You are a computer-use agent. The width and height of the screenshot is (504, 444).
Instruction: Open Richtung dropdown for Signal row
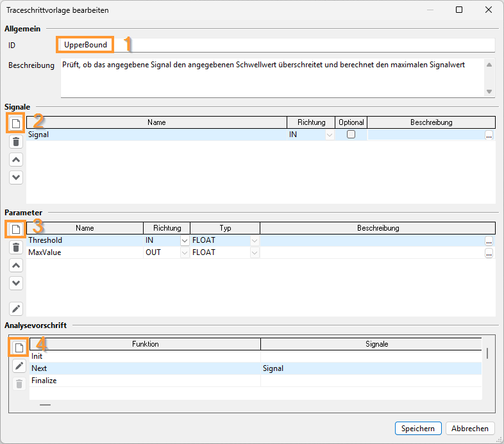pos(329,135)
